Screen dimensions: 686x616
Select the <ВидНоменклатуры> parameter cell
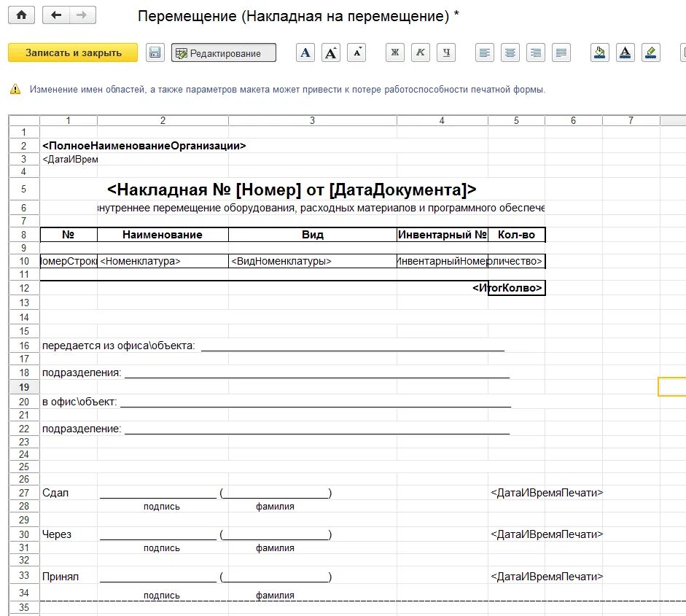click(x=312, y=261)
